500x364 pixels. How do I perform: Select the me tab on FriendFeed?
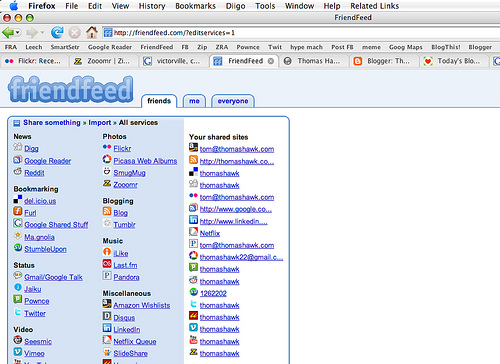click(x=194, y=101)
